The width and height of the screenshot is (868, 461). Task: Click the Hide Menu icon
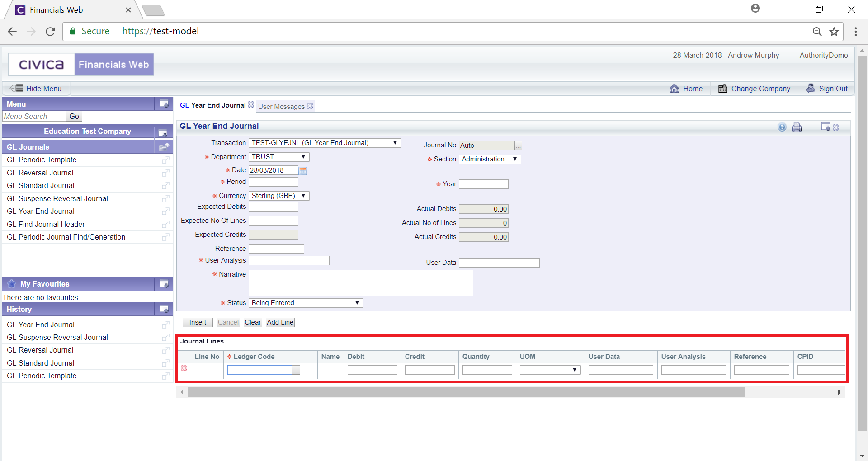[17, 88]
